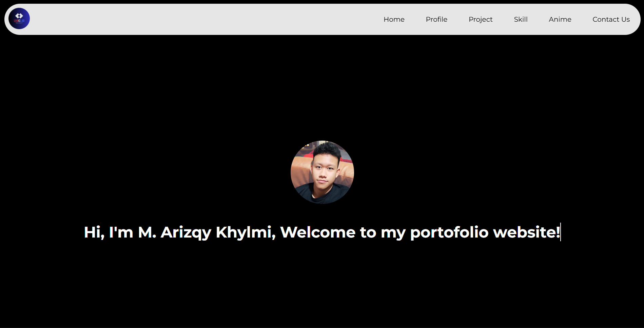Click the word "to" in the heading
The height and width of the screenshot is (328, 644).
coord(368,232)
